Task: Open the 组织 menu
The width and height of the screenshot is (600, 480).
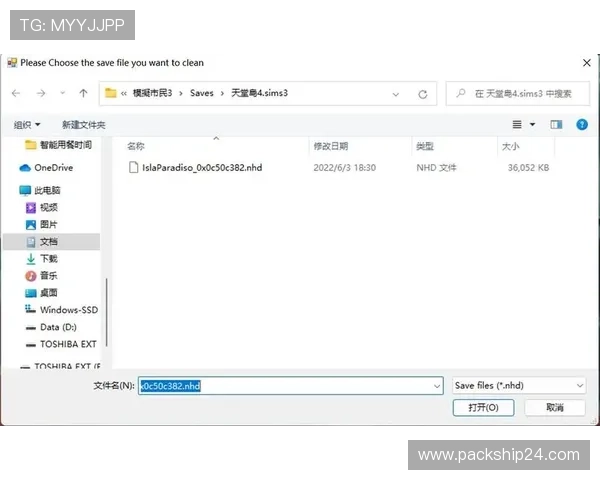Action: tap(27, 125)
